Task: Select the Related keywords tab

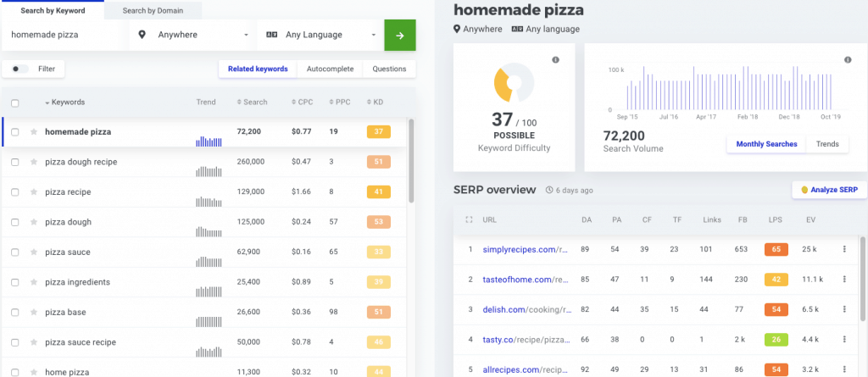Action: click(258, 69)
